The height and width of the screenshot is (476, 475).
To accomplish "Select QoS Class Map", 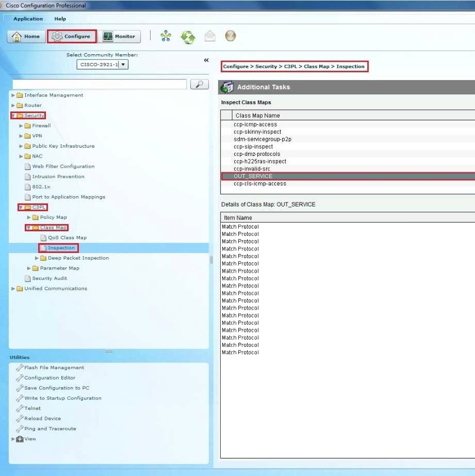I will click(x=68, y=237).
